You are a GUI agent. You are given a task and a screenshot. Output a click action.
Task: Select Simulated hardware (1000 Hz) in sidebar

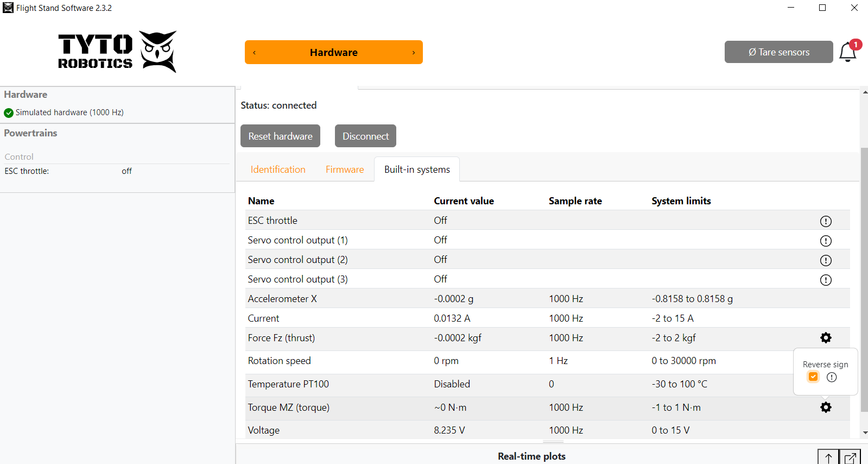click(x=69, y=112)
